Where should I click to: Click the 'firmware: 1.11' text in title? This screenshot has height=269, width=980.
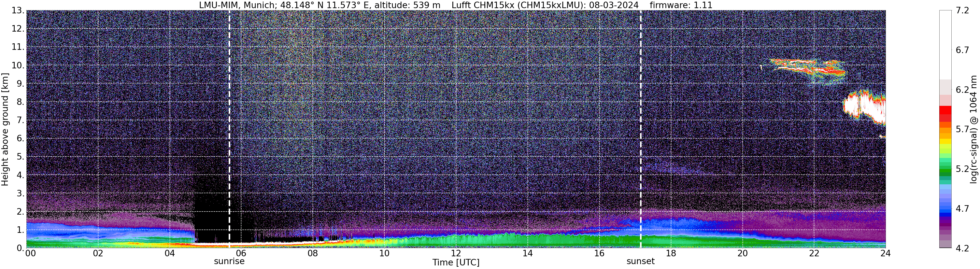coord(681,5)
